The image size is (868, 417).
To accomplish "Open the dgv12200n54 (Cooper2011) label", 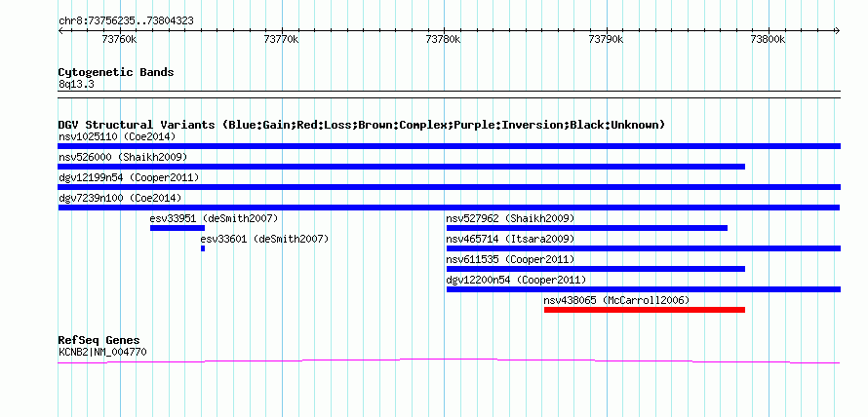I will coord(516,280).
